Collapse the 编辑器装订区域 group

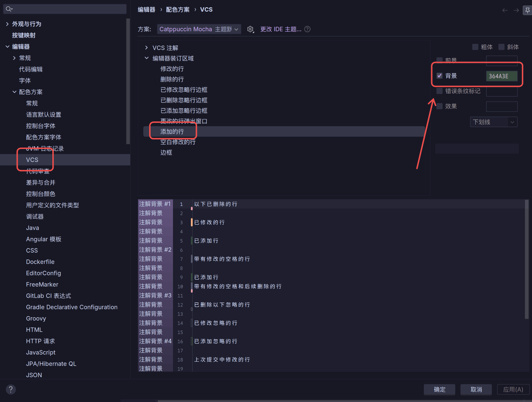click(147, 58)
